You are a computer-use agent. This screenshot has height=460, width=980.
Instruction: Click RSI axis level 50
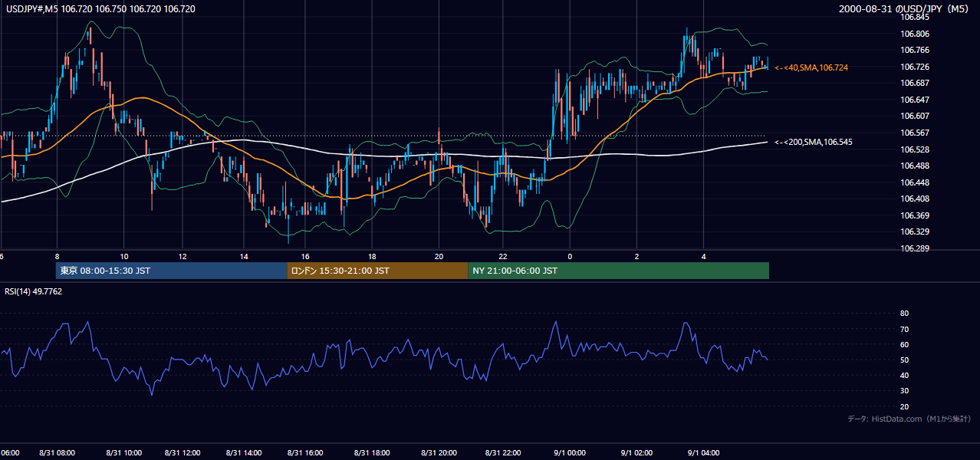point(905,360)
